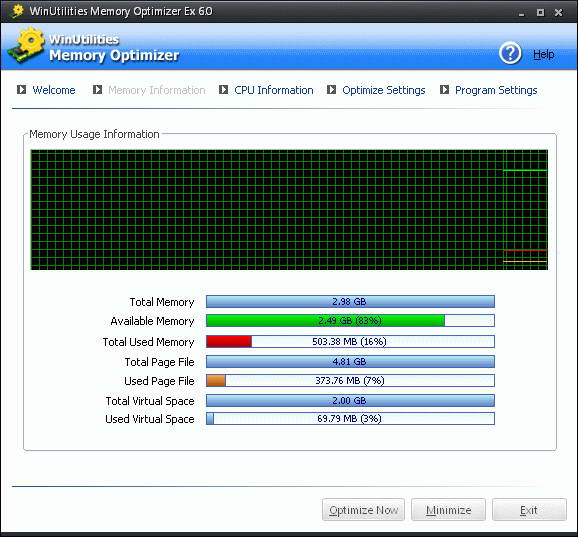Click the Optimize Now button

363,510
